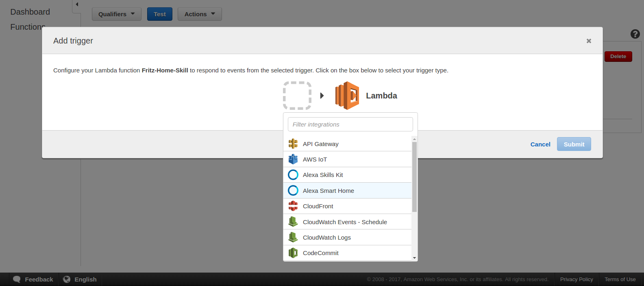Open the Qualifiers dropdown
The image size is (644, 286).
point(116,14)
